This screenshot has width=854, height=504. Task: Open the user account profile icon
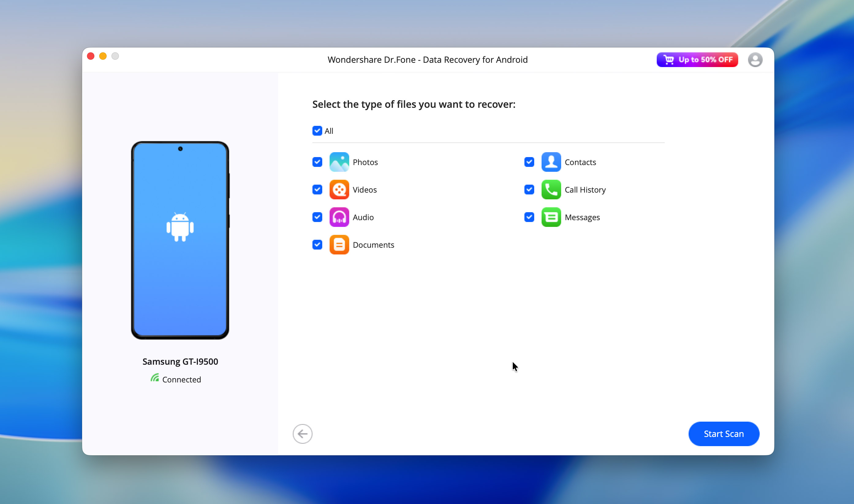(755, 60)
